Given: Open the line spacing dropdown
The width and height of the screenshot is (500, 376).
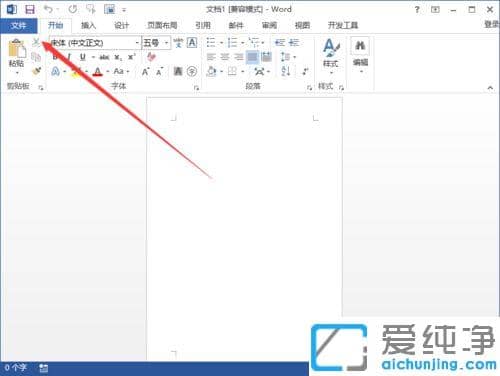Looking at the screenshot, I should tap(287, 57).
